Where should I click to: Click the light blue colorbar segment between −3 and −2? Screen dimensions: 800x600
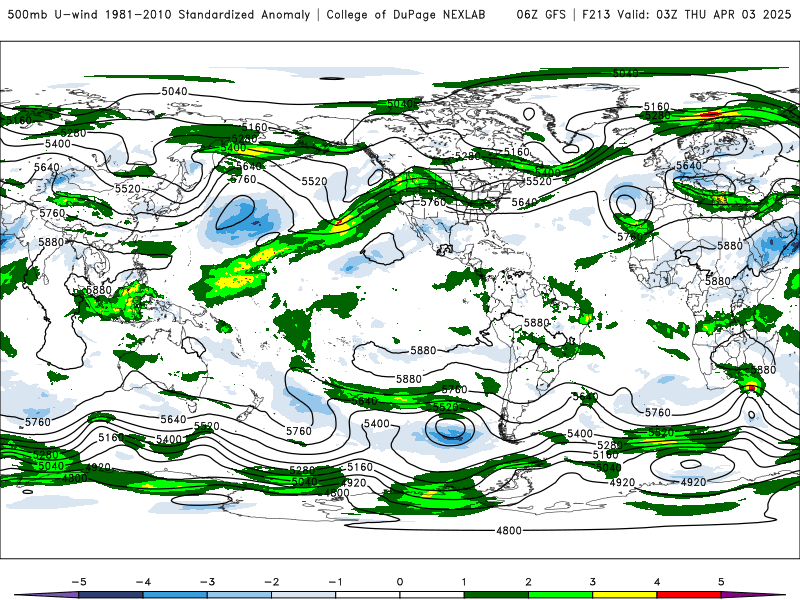tap(239, 595)
